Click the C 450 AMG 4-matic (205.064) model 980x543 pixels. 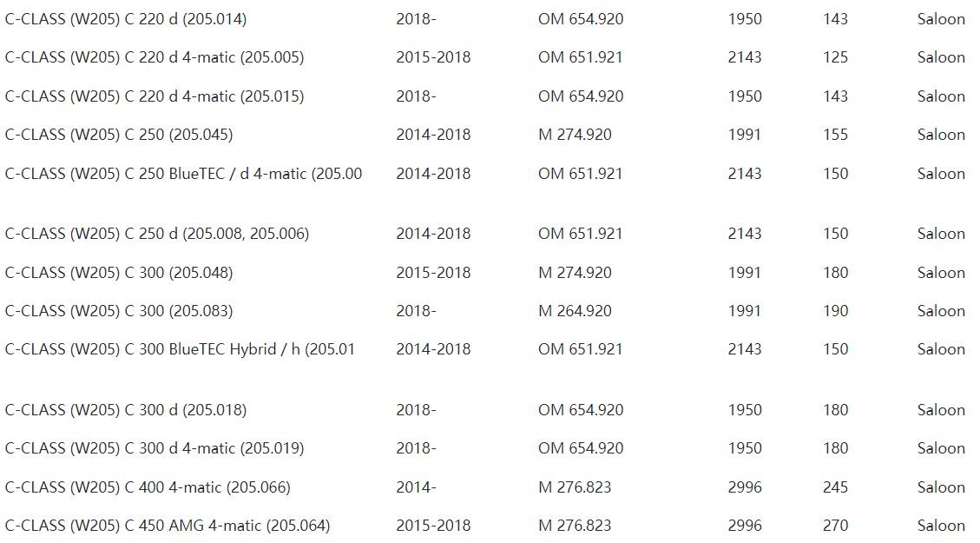tap(168, 526)
